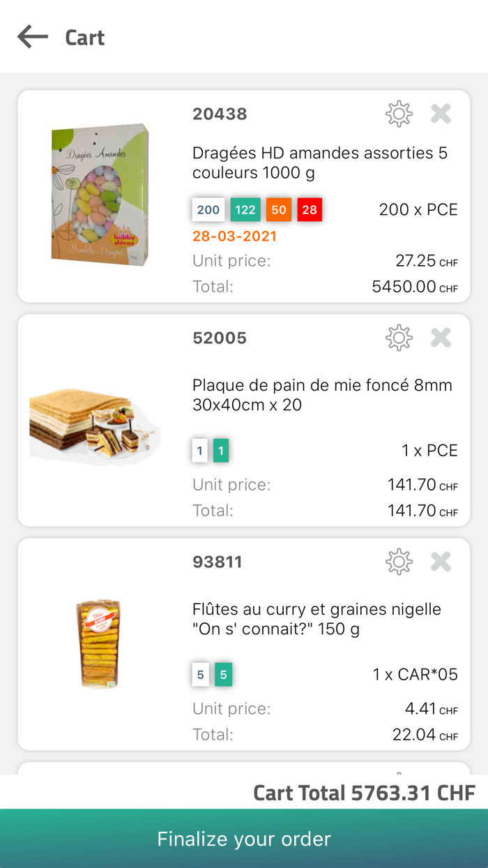Open settings for item 20438
The image size is (488, 868).
click(x=398, y=114)
